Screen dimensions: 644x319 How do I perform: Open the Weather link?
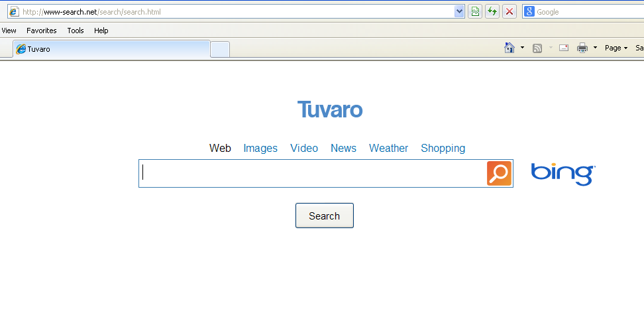click(x=388, y=148)
